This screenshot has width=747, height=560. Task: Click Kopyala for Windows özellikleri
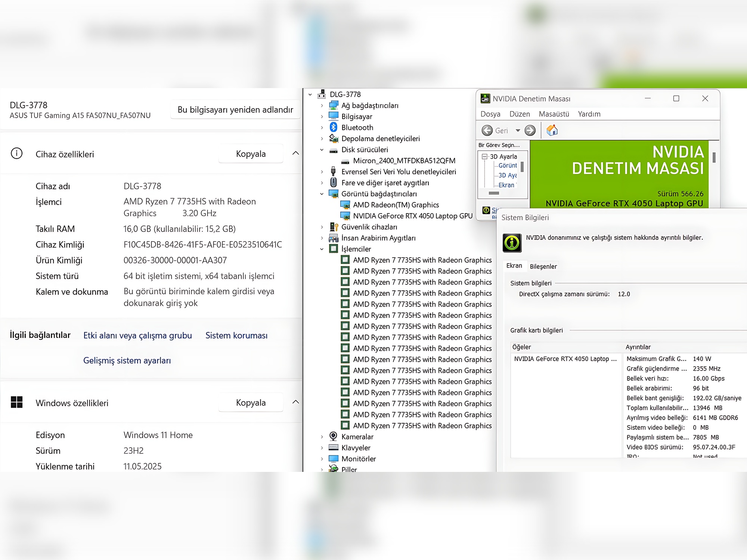tap(251, 402)
